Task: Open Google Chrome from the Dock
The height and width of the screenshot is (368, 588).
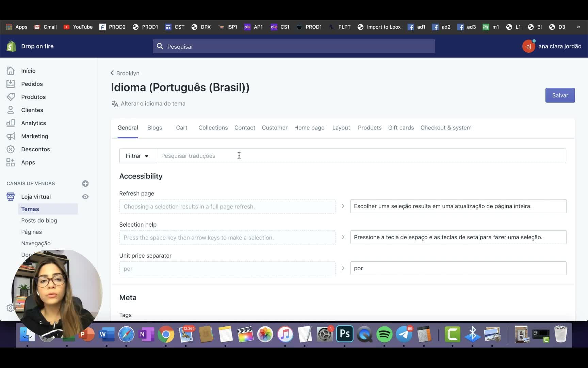Action: (x=166, y=334)
